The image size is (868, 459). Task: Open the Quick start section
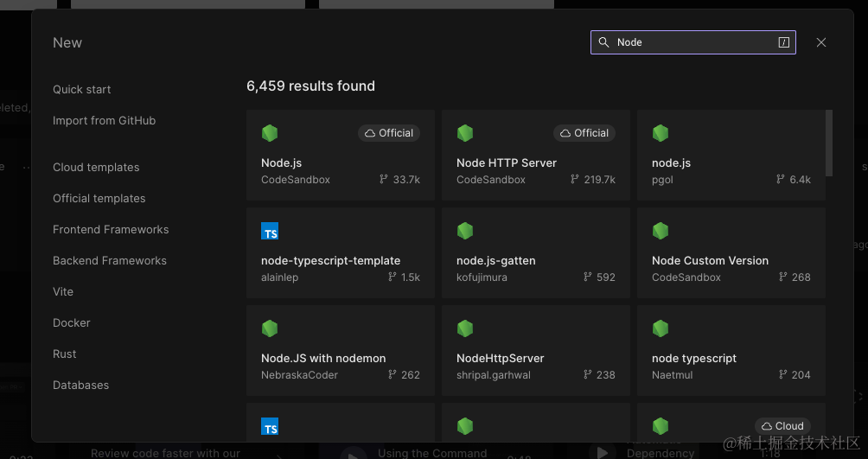click(81, 89)
